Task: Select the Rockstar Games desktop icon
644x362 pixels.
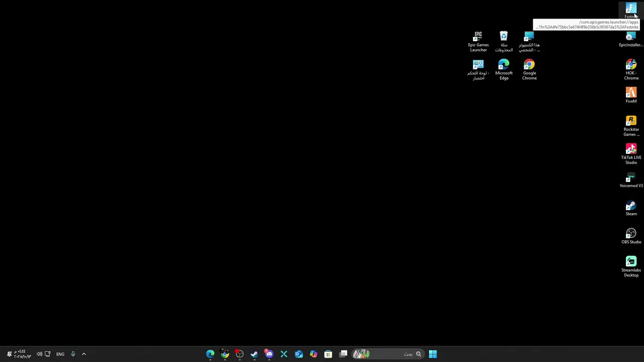Action: (631, 126)
